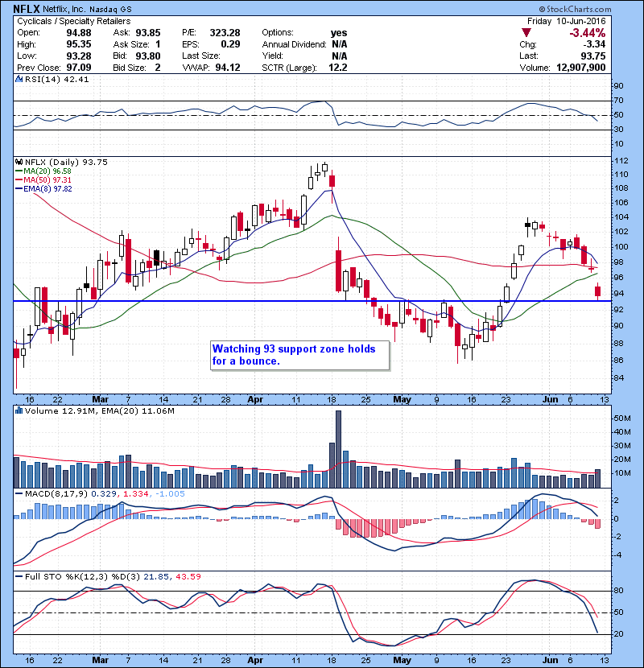Click the Volume 12,907,900 value in the header

tap(581, 68)
